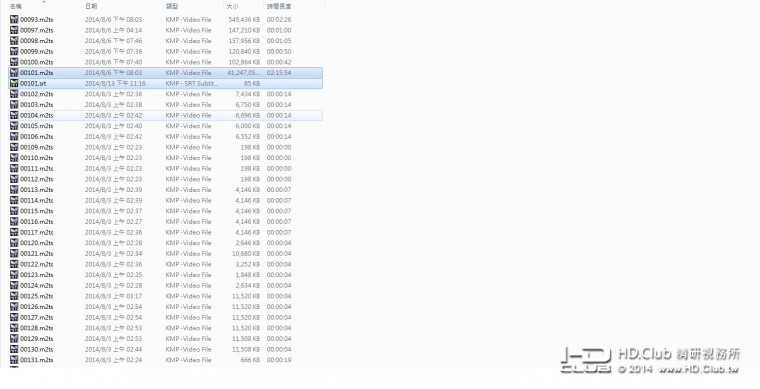Click the file icon of 00102.m2ts
Viewport: 760px width, 389px height.
[x=14, y=94]
